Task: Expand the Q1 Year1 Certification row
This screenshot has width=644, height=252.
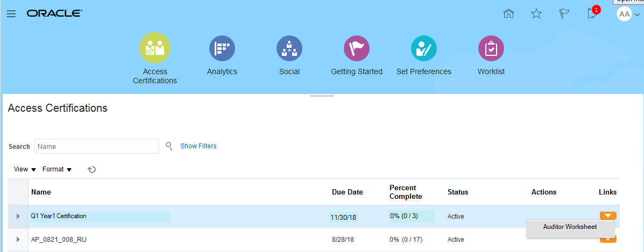Action: pos(18,217)
